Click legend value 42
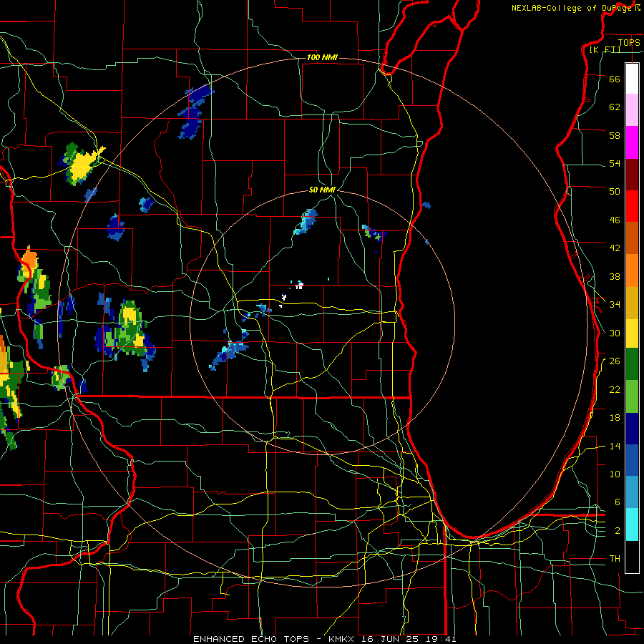This screenshot has height=644, width=644. 615,248
